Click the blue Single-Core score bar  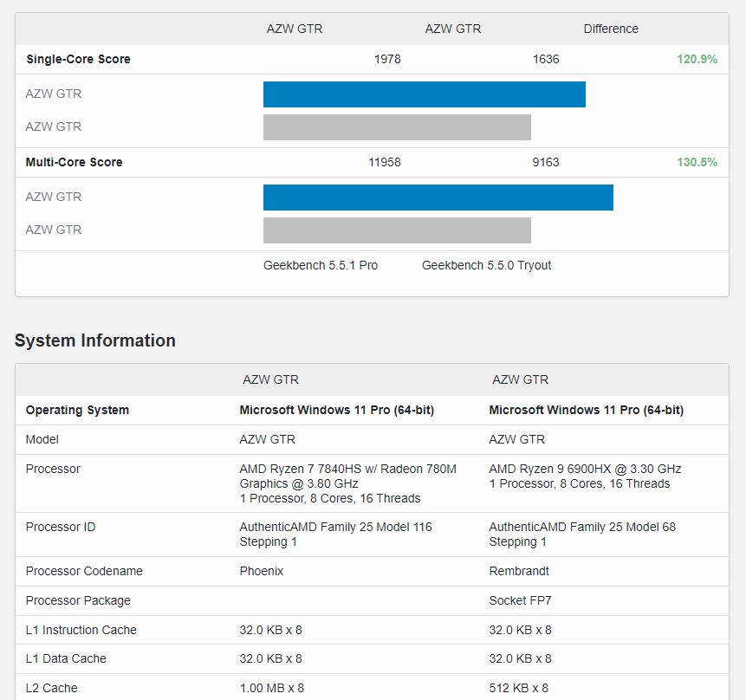click(424, 94)
